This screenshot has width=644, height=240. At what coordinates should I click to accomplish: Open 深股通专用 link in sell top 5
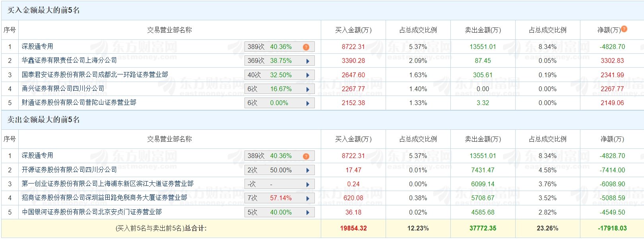click(37, 156)
